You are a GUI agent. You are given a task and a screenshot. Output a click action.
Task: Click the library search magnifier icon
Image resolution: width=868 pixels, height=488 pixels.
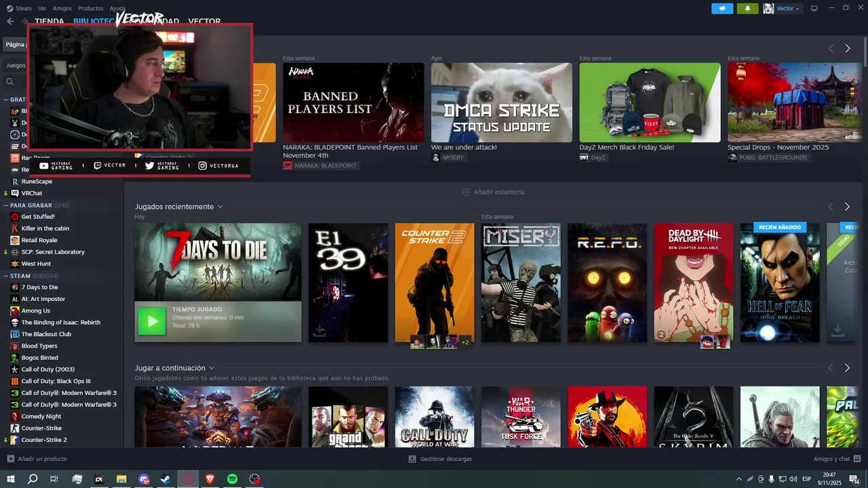pos(10,82)
